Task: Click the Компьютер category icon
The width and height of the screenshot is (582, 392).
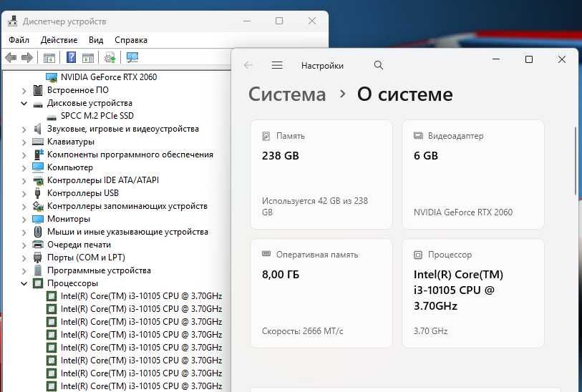Action: 38,167
